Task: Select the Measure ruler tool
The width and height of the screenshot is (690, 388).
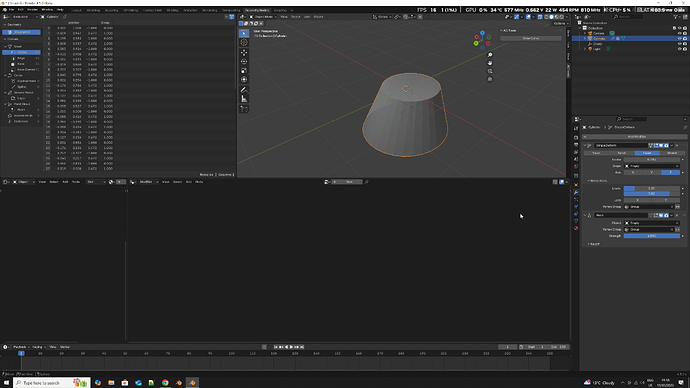Action: pyautogui.click(x=244, y=99)
